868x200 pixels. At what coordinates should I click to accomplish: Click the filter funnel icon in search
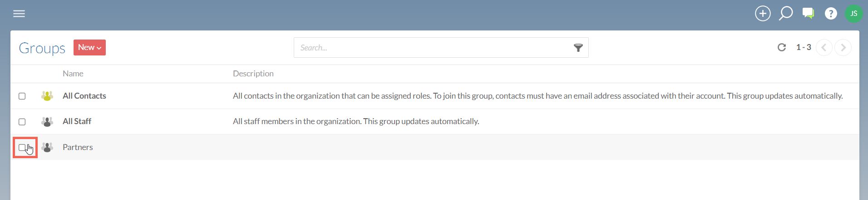[x=578, y=48]
